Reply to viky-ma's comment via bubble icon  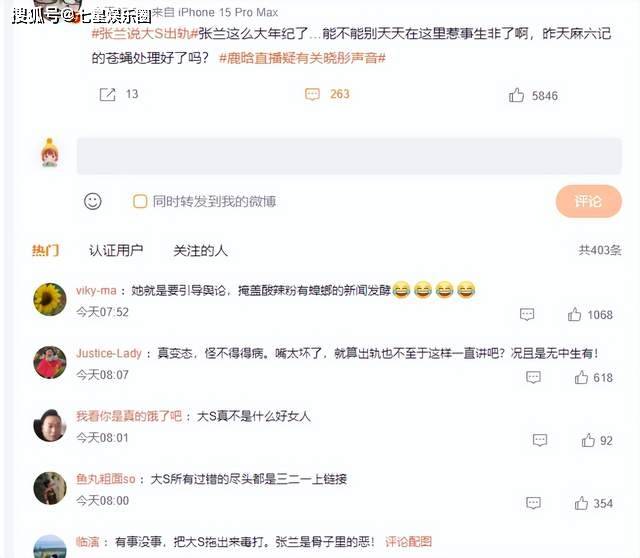(x=527, y=314)
